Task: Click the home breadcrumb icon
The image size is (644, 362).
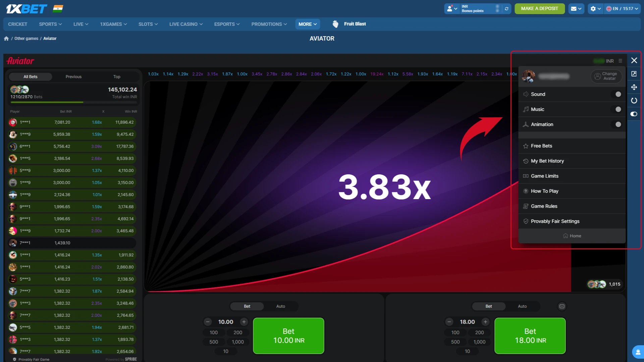Action: pyautogui.click(x=6, y=39)
